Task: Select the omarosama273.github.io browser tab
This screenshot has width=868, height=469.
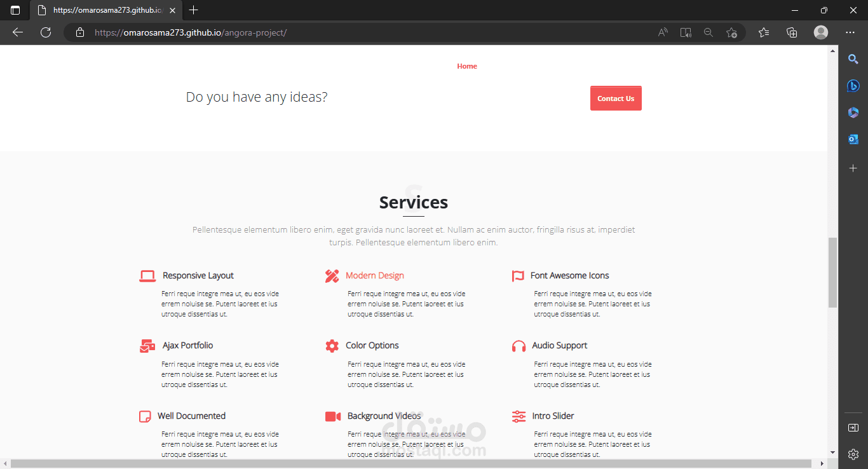Action: (105, 10)
